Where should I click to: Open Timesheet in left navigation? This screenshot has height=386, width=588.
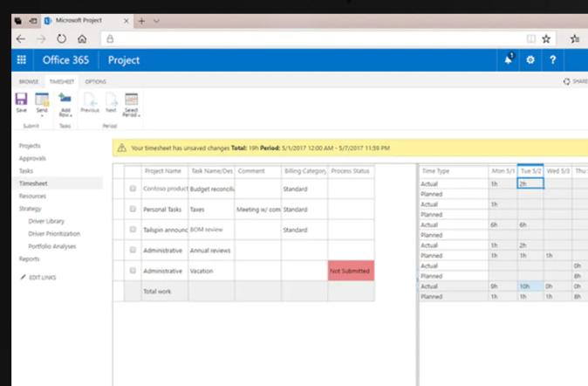(33, 183)
